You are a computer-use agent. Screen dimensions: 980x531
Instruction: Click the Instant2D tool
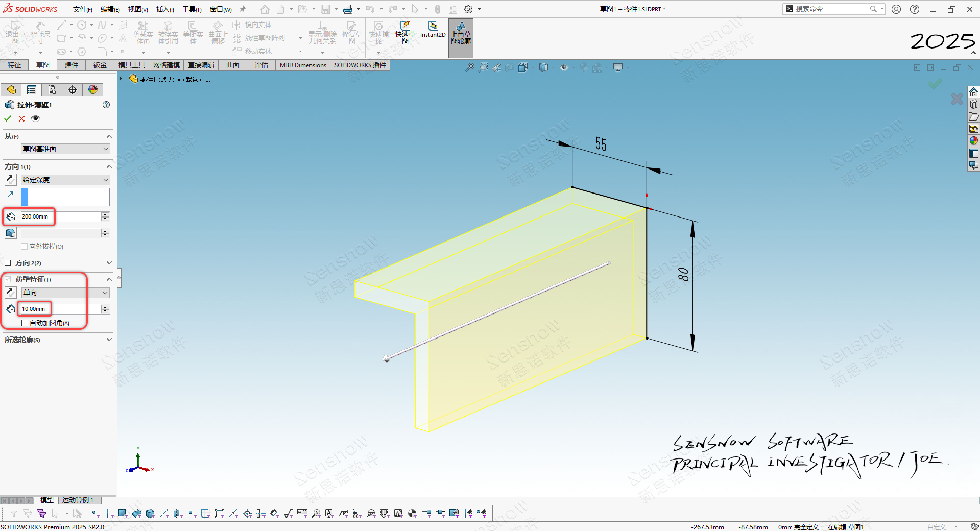click(433, 30)
